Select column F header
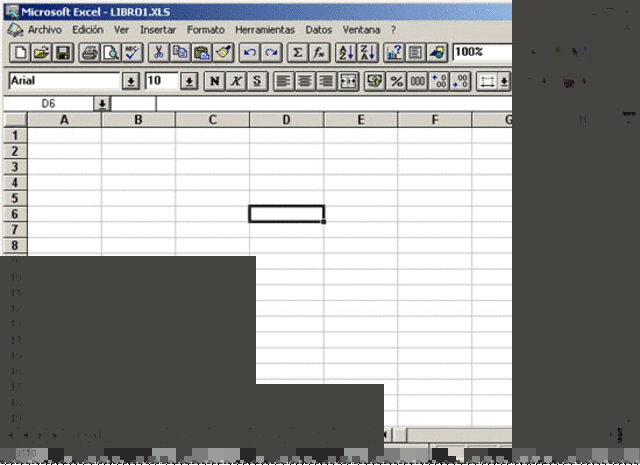The width and height of the screenshot is (640, 465). pyautogui.click(x=435, y=120)
